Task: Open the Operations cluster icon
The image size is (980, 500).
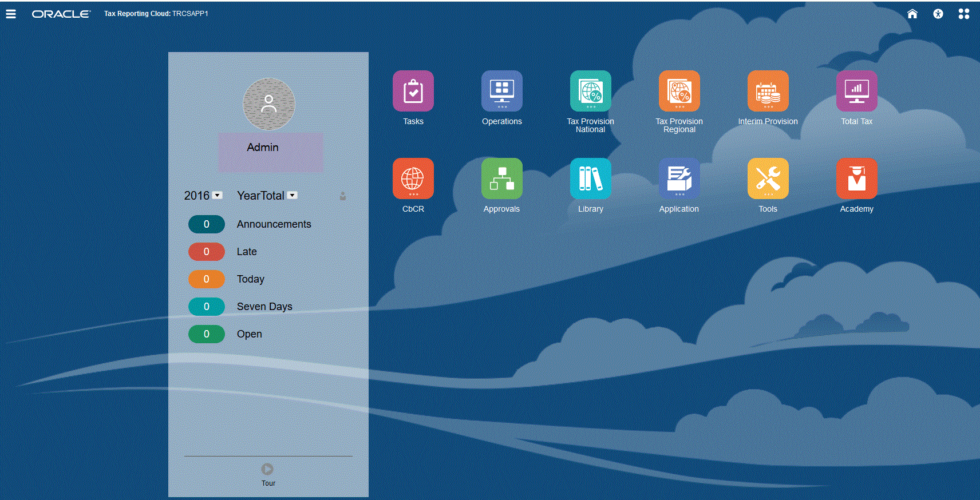Action: [502, 91]
